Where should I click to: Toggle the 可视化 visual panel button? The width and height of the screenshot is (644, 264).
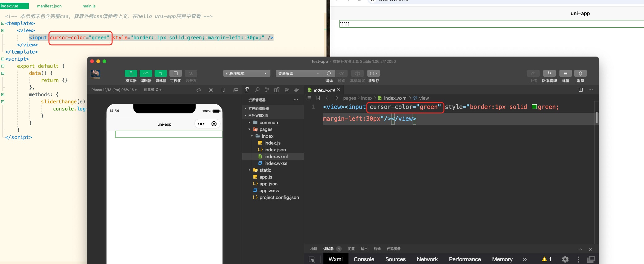pyautogui.click(x=175, y=73)
